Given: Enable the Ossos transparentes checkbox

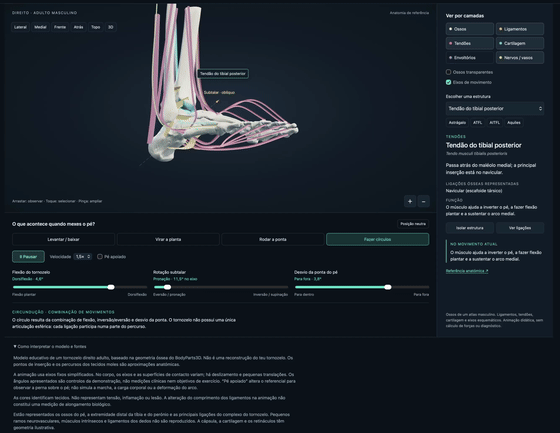Looking at the screenshot, I should [x=449, y=72].
